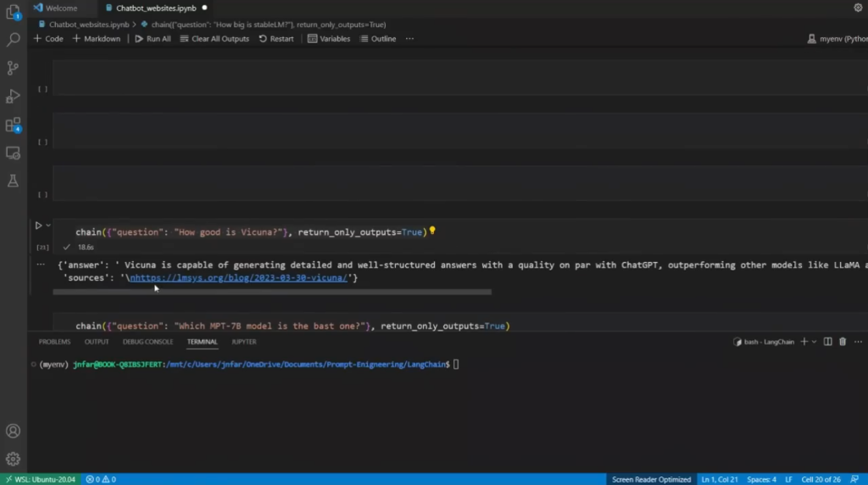Image resolution: width=868 pixels, height=485 pixels.
Task: Toggle the Variables panel in notebook toolbar
Action: [329, 39]
